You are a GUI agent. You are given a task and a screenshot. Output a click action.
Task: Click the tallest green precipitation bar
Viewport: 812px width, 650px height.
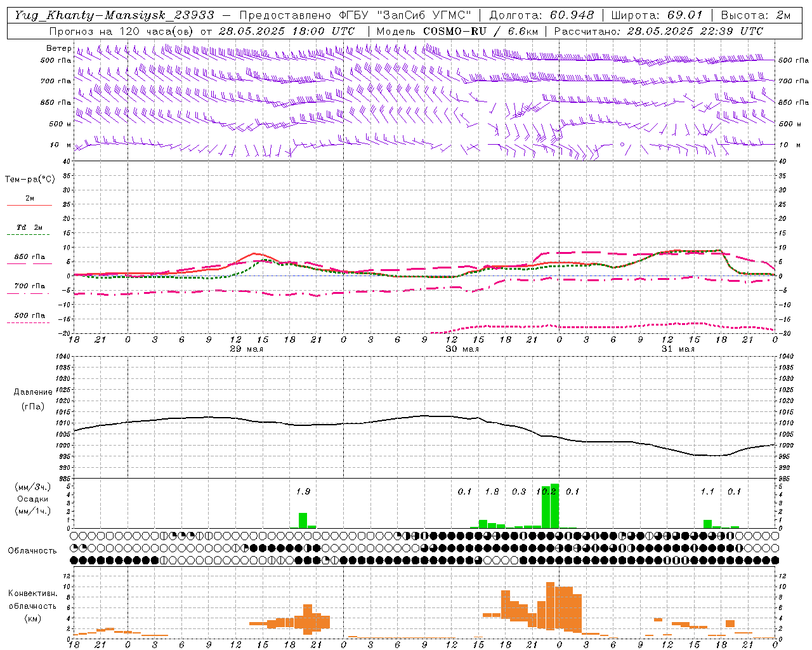[554, 506]
